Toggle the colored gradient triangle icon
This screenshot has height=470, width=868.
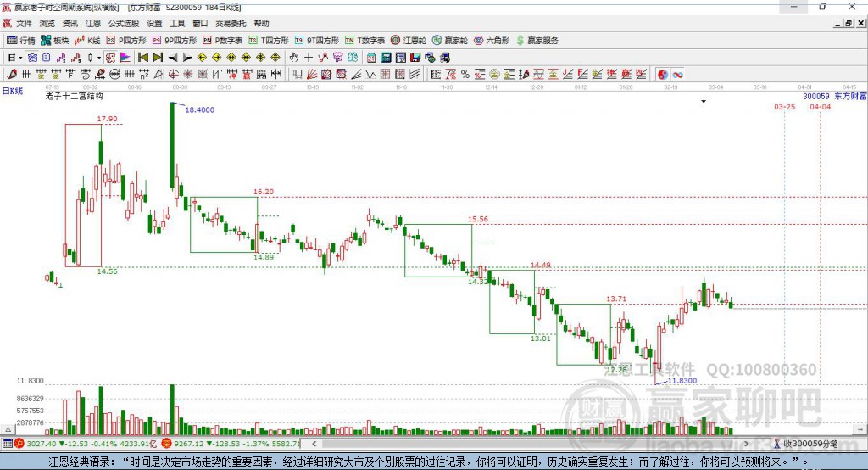(125, 58)
